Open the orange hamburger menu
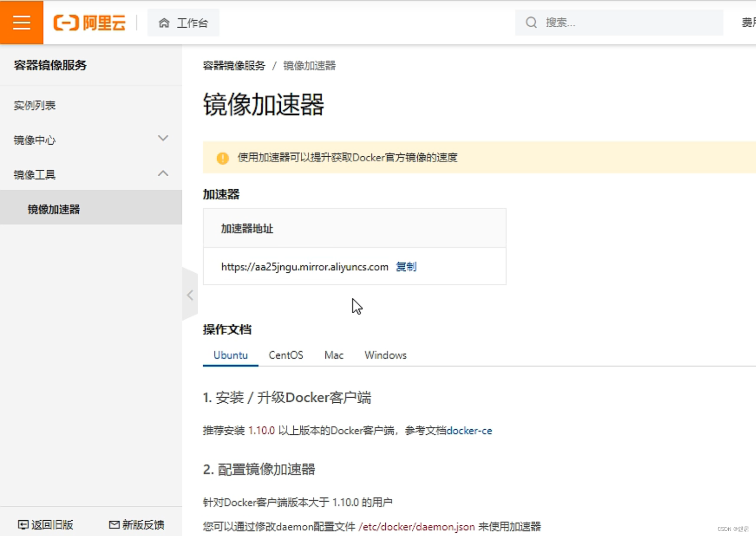Screen dimensions: 756x536 coord(21,22)
